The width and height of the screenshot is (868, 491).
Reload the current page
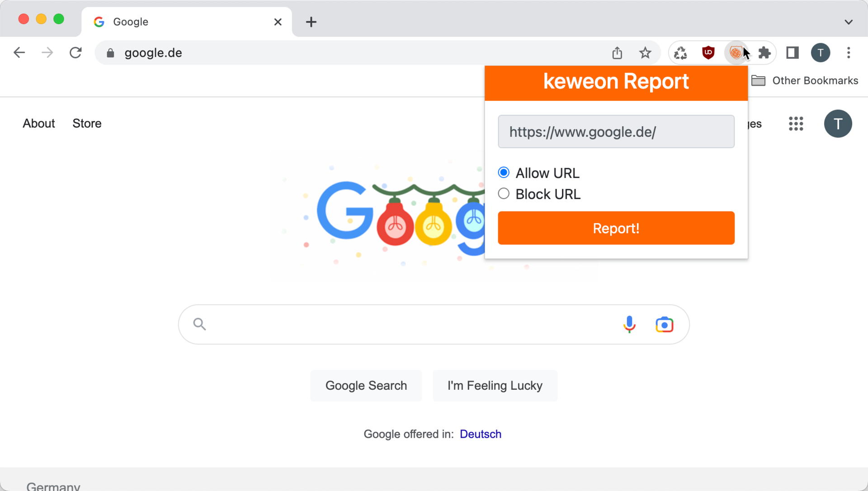(x=75, y=53)
